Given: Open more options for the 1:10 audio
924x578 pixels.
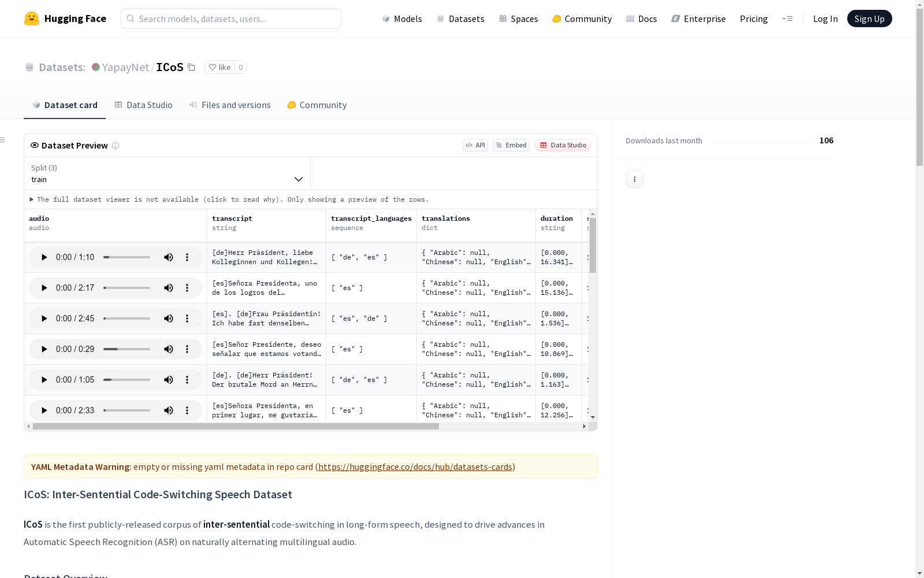Looking at the screenshot, I should (187, 257).
